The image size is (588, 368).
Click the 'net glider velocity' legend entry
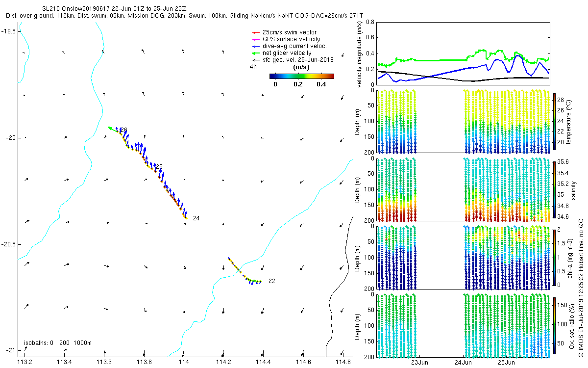281,53
